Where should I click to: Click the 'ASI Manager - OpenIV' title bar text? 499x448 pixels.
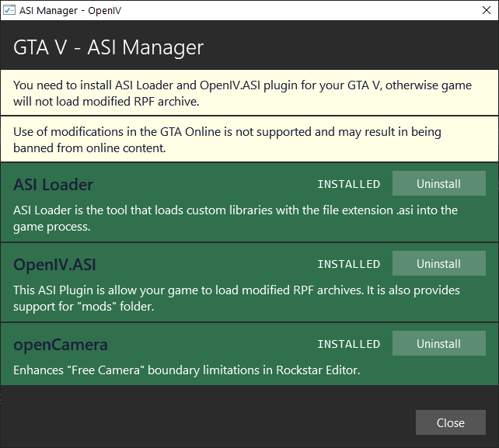coord(70,11)
